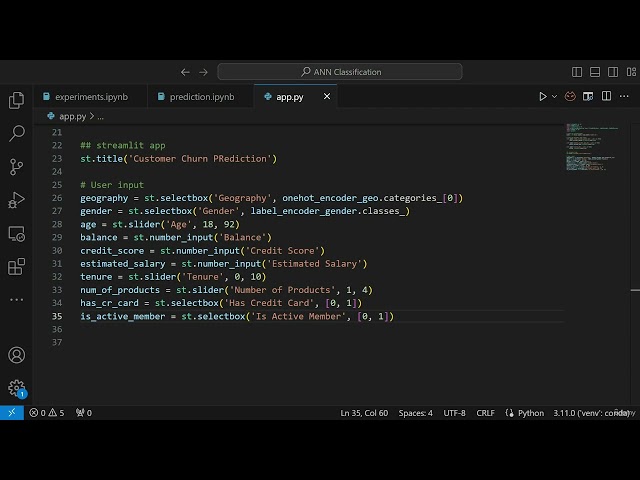Open Go to Line via Ln 35, Col 60
640x480 pixels.
[364, 413]
